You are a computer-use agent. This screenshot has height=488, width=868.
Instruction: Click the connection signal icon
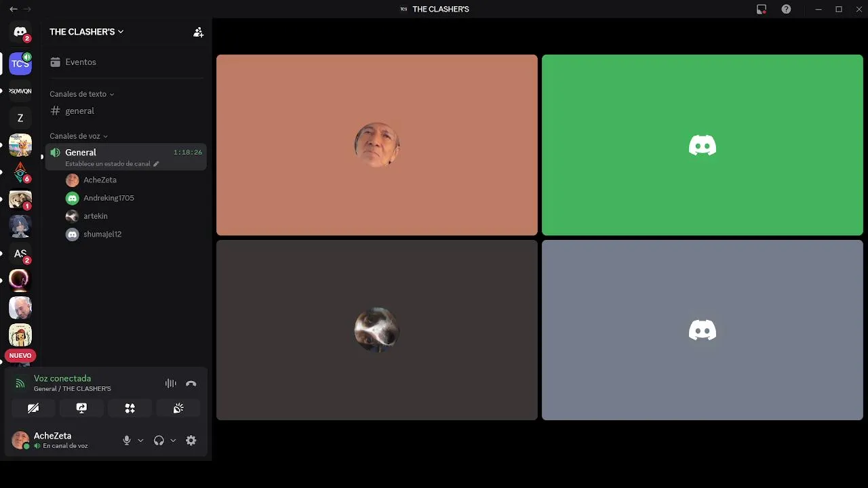(20, 384)
